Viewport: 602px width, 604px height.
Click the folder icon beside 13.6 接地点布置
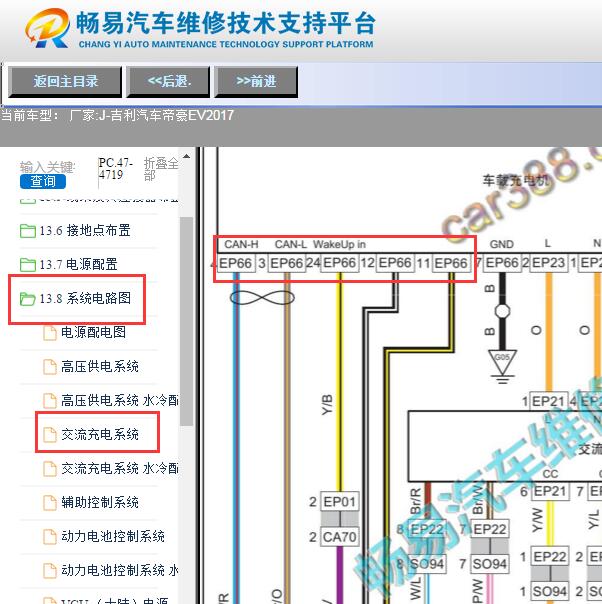click(28, 231)
